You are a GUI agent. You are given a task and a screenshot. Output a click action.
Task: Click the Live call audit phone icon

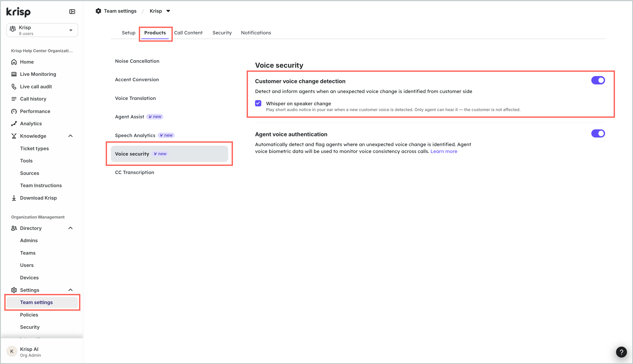14,87
